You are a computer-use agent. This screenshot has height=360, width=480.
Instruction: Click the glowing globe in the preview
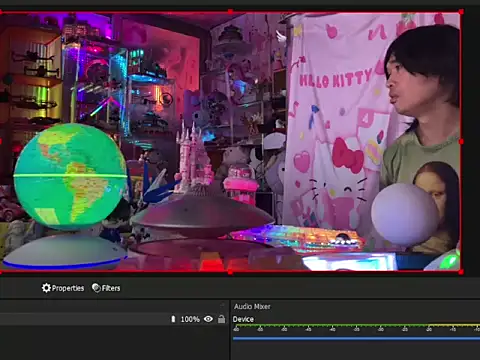point(70,177)
